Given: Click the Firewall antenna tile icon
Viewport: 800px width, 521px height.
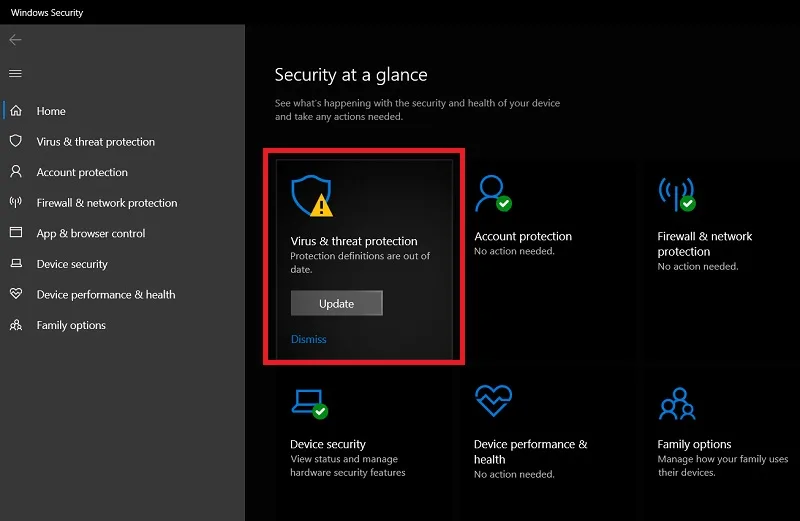Looking at the screenshot, I should click(677, 194).
